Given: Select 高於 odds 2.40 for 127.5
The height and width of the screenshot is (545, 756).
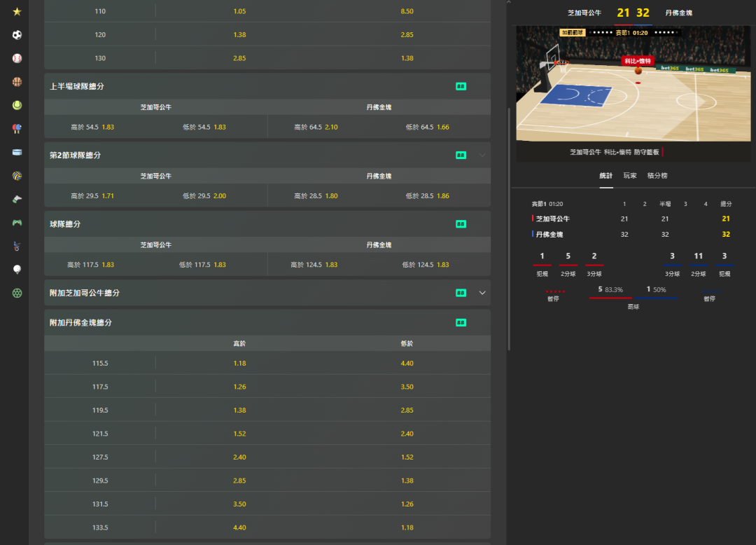Looking at the screenshot, I should pyautogui.click(x=239, y=457).
